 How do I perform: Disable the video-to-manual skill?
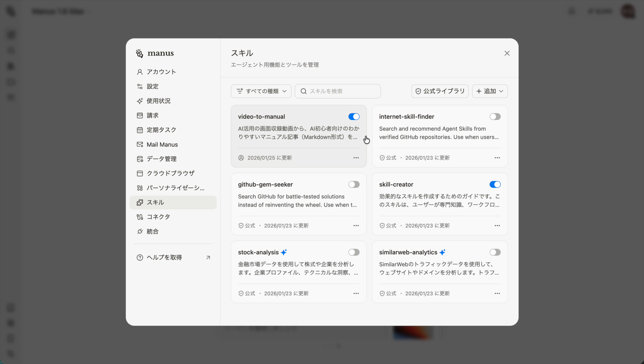click(x=354, y=116)
